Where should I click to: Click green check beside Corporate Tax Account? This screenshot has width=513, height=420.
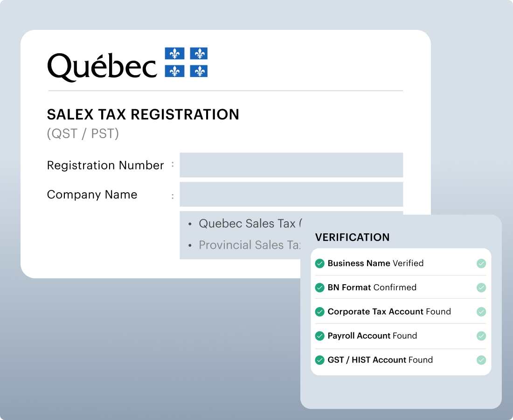tap(319, 312)
